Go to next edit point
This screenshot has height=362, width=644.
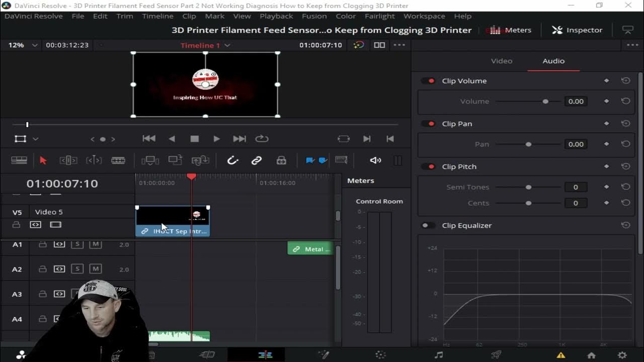click(x=367, y=139)
